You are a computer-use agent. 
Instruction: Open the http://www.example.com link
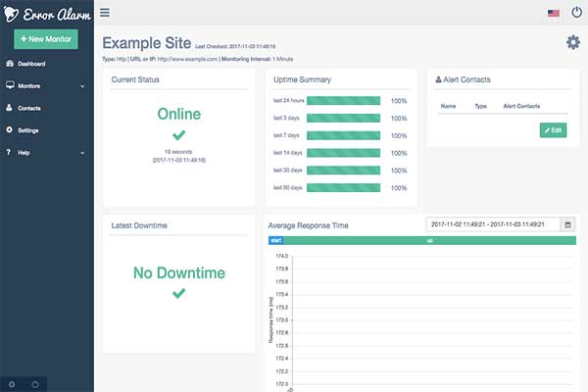pyautogui.click(x=187, y=59)
